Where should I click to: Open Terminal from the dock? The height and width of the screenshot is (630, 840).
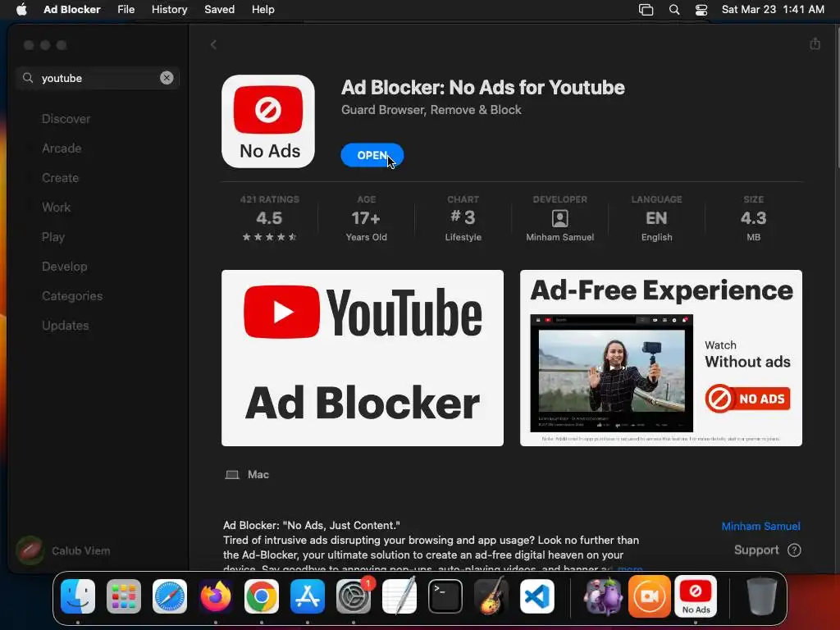445,596
